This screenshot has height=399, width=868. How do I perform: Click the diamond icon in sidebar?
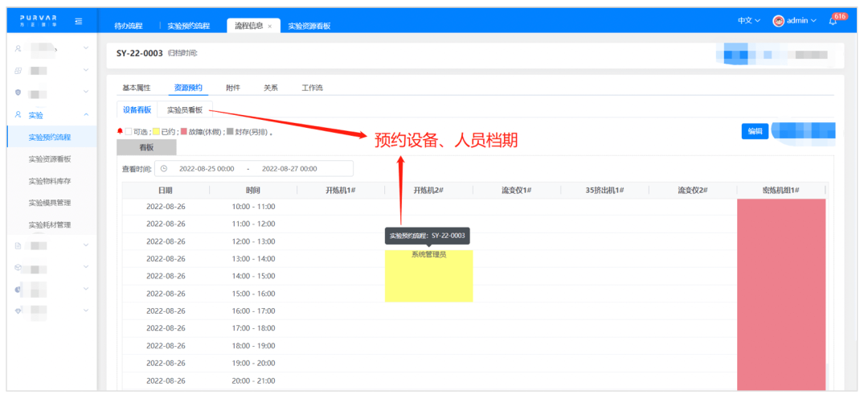18,310
